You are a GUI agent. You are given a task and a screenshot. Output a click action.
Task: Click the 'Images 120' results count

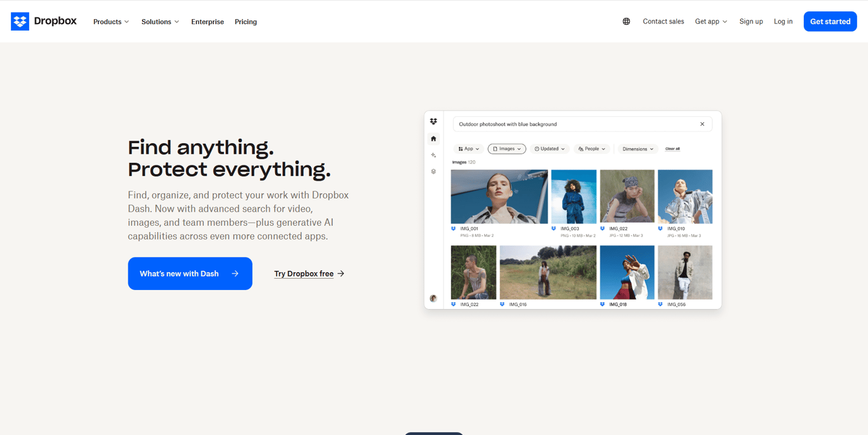tap(464, 162)
